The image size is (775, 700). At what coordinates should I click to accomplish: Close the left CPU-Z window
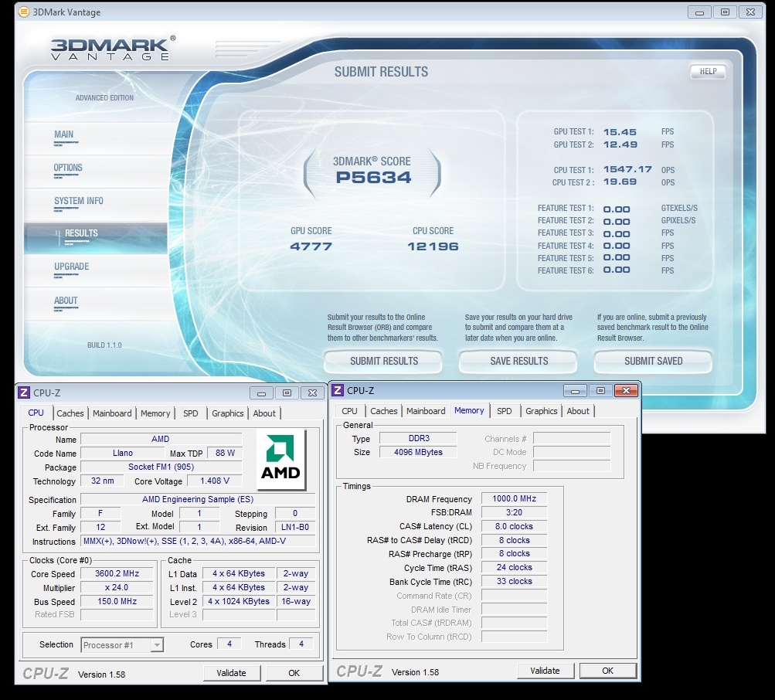[312, 393]
